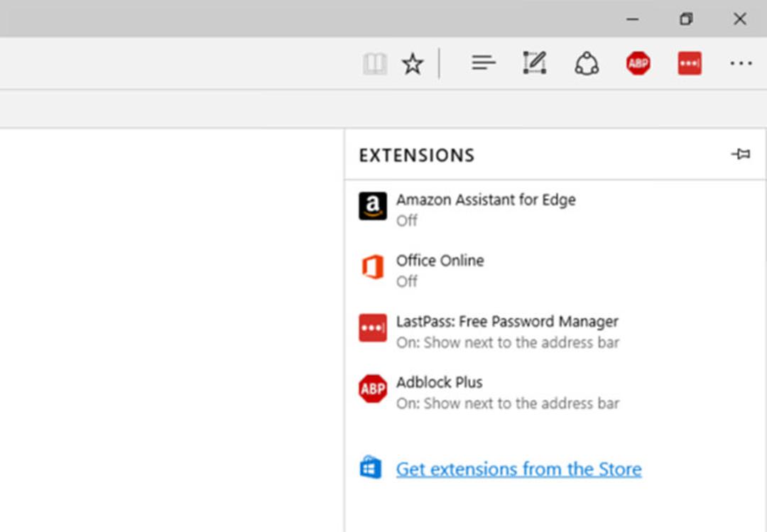Open Edge More actions ellipsis menu
This screenshot has width=767, height=532.
click(x=741, y=63)
